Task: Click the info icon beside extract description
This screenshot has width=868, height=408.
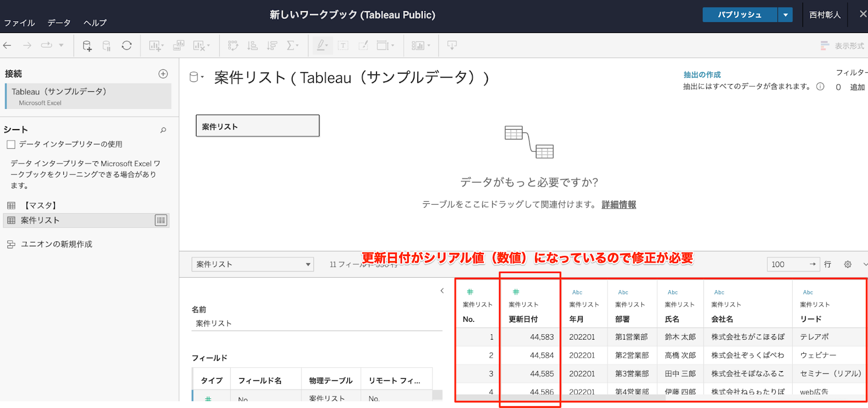Action: tap(821, 86)
